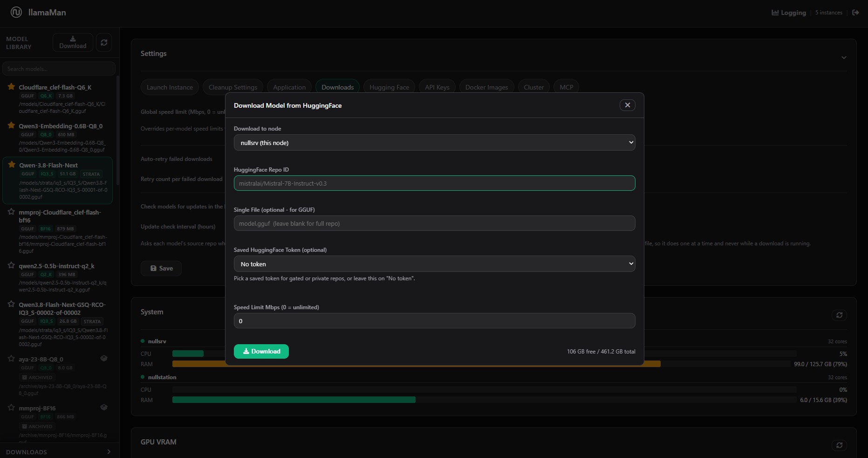Click nullstation RAM usage bar
868x458 pixels.
click(484, 400)
